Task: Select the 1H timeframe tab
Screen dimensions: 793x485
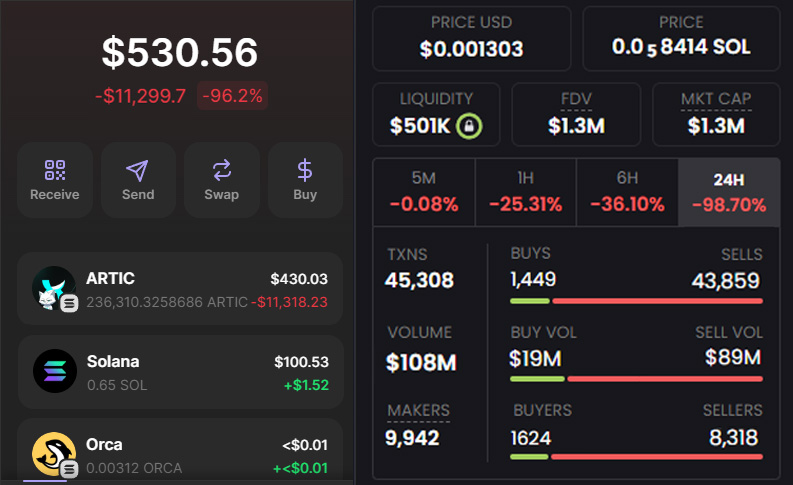Action: tap(525, 192)
